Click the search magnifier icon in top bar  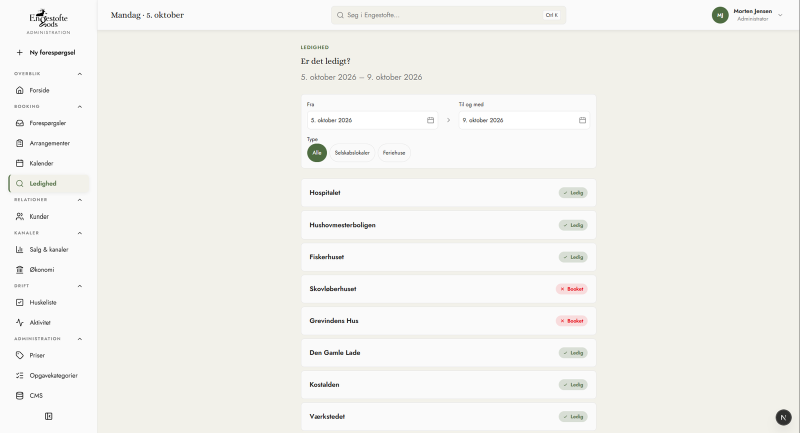coord(340,15)
